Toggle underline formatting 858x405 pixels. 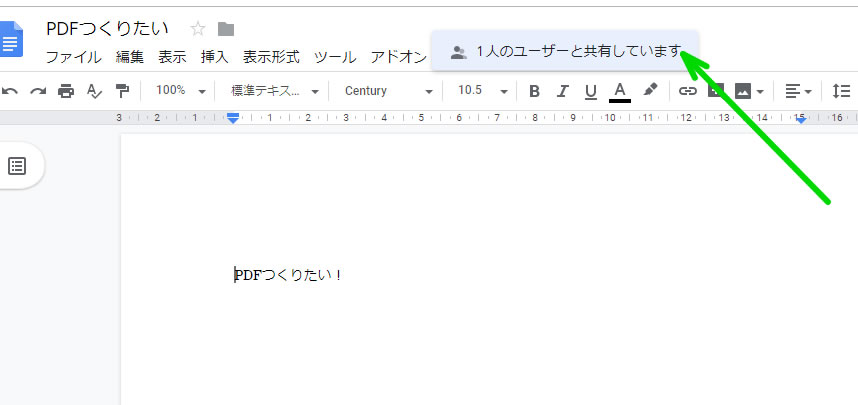(x=590, y=91)
